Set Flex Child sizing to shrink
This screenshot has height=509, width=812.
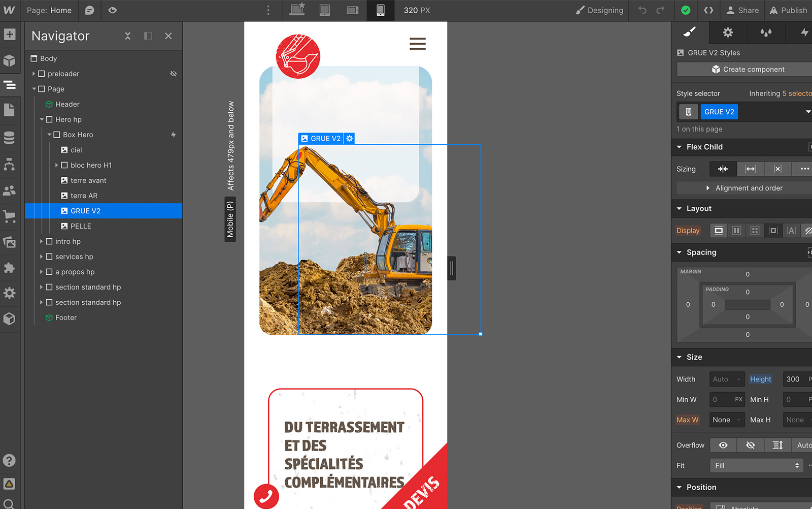click(x=723, y=169)
